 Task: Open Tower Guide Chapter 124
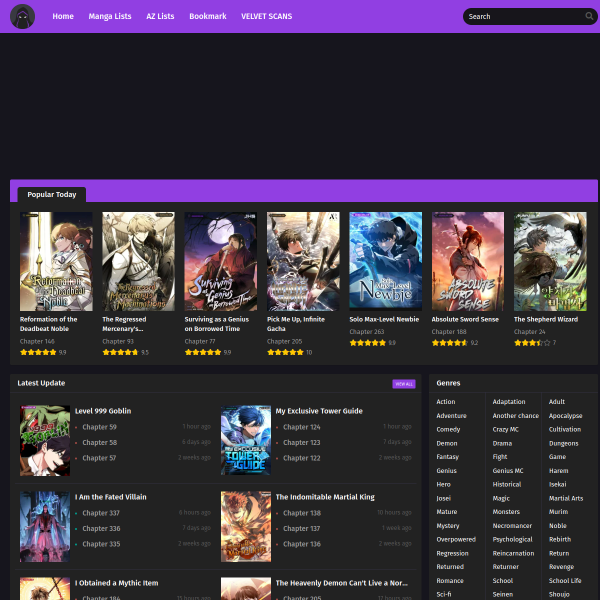pyautogui.click(x=302, y=427)
